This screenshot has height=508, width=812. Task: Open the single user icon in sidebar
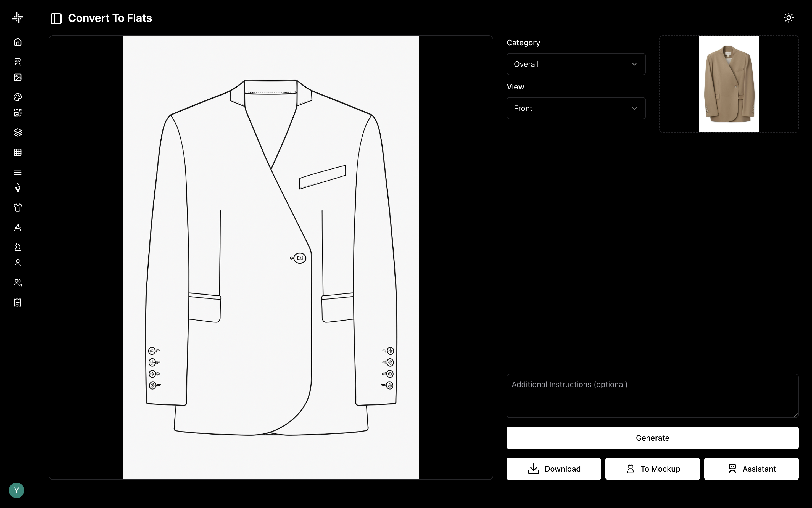pyautogui.click(x=17, y=263)
